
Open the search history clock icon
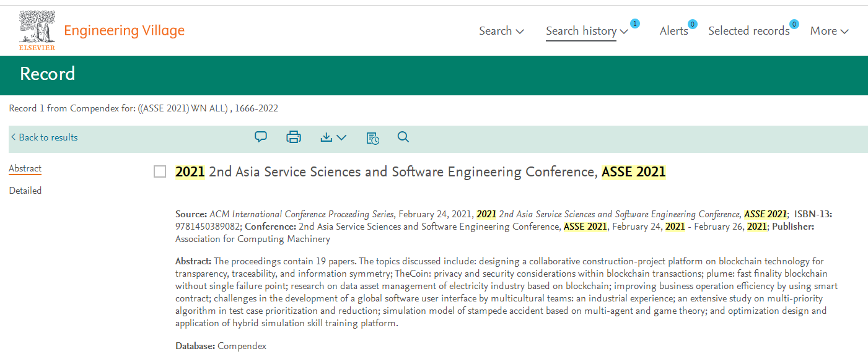[x=372, y=138]
